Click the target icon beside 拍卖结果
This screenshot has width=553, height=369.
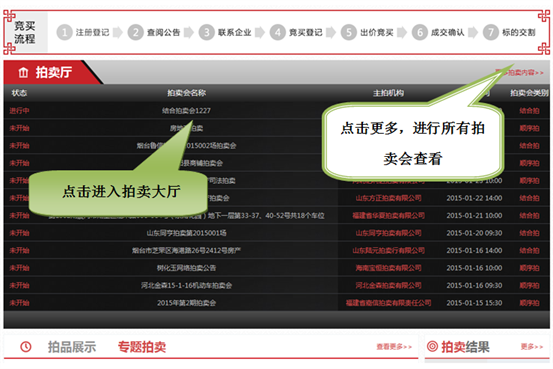[x=432, y=347]
